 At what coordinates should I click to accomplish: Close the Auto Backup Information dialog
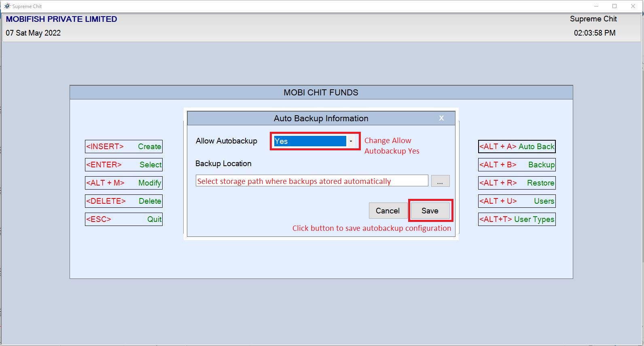coord(441,118)
